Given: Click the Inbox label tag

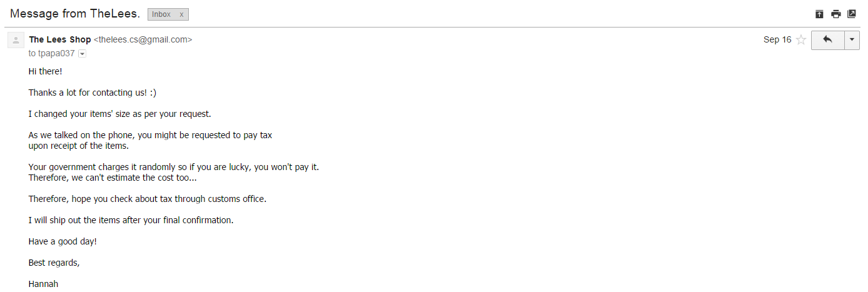Looking at the screenshot, I should coord(161,14).
